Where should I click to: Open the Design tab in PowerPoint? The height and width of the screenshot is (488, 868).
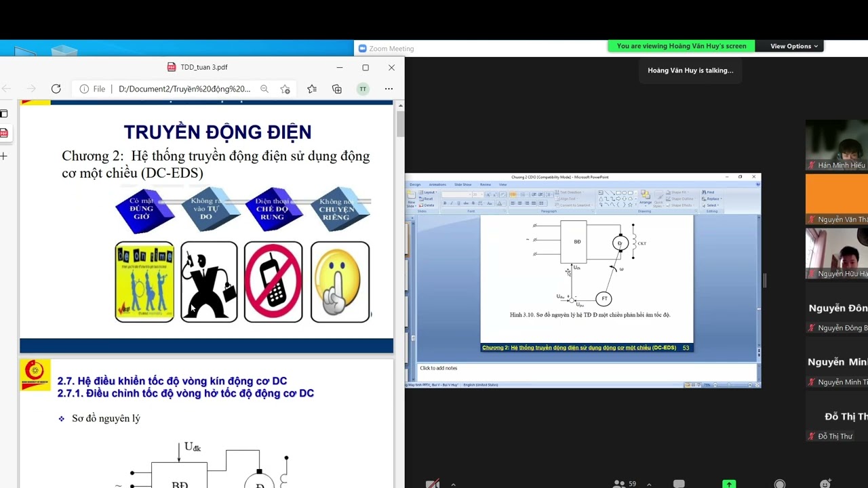point(415,184)
